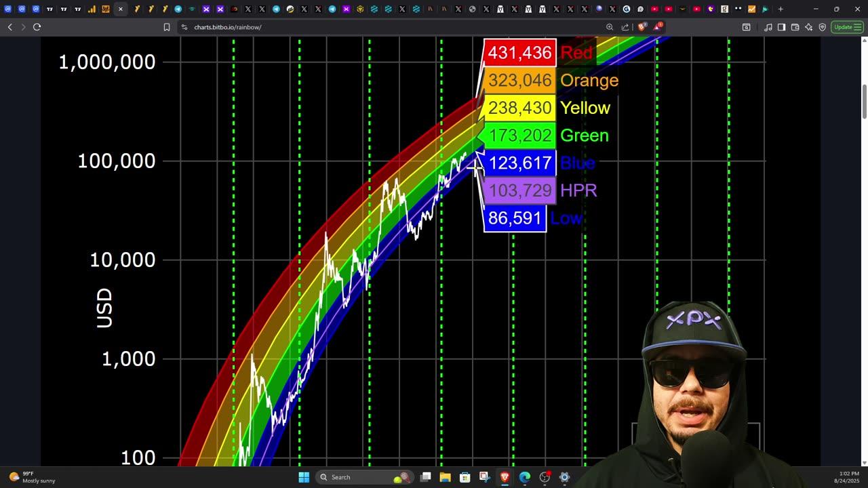
Task: Open Brave Shields lion icon
Action: coord(642,27)
